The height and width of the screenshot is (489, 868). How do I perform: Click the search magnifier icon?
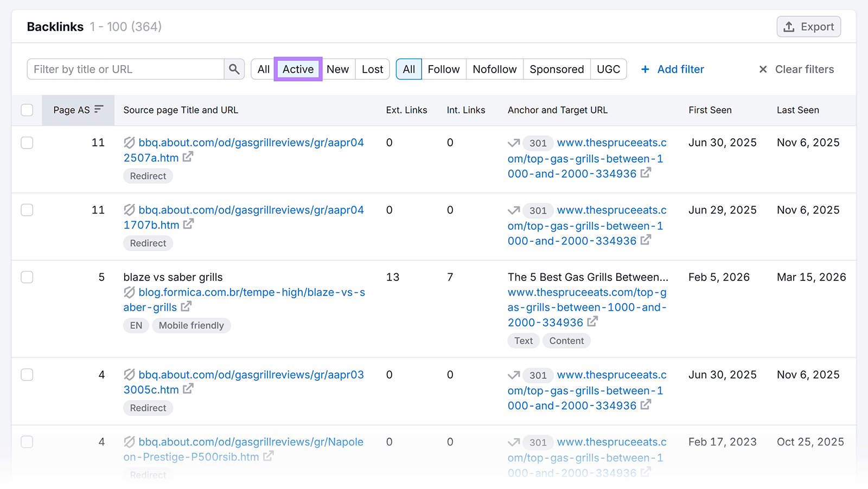point(234,69)
